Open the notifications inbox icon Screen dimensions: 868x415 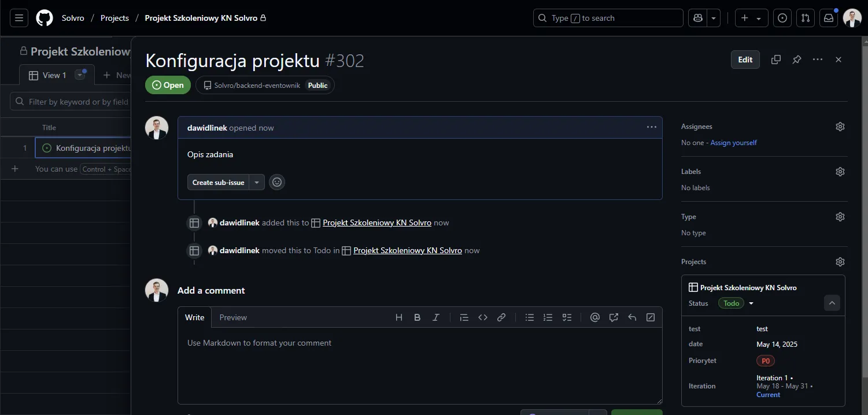pyautogui.click(x=829, y=18)
